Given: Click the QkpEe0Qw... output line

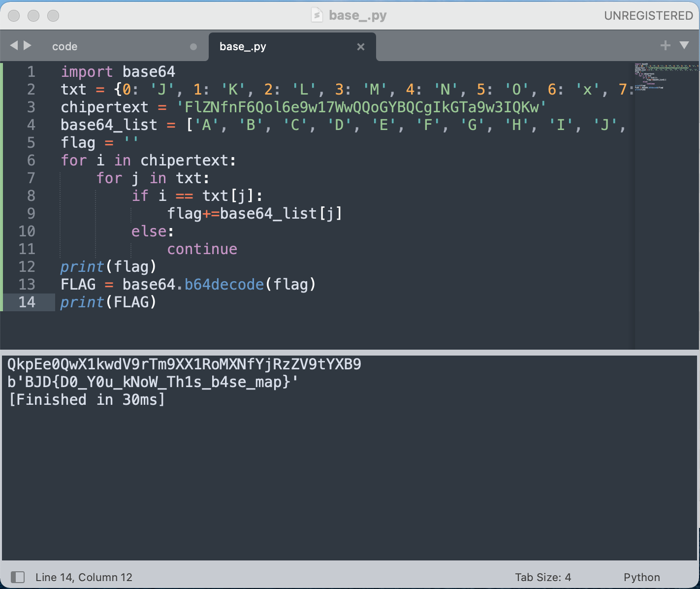Looking at the screenshot, I should tap(184, 364).
